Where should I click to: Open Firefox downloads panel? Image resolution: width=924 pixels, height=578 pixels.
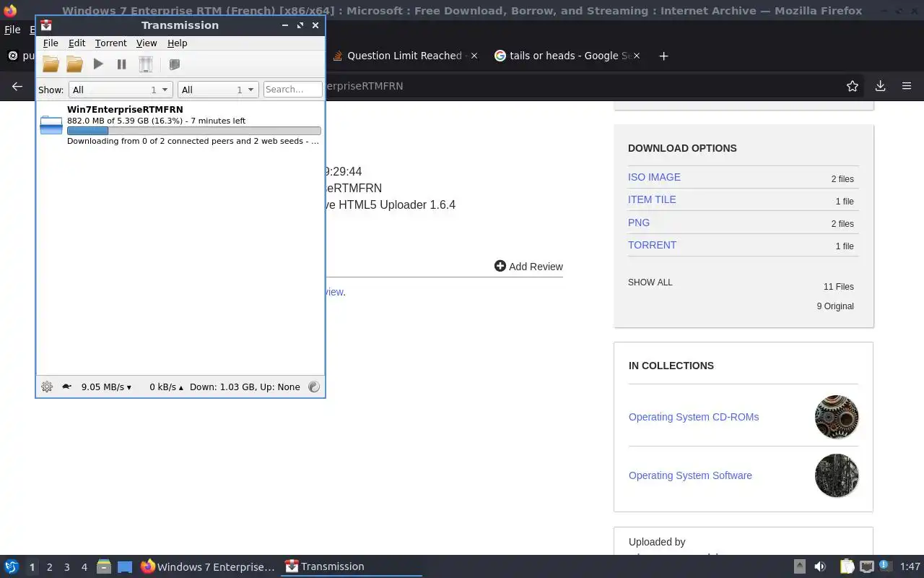coord(880,86)
